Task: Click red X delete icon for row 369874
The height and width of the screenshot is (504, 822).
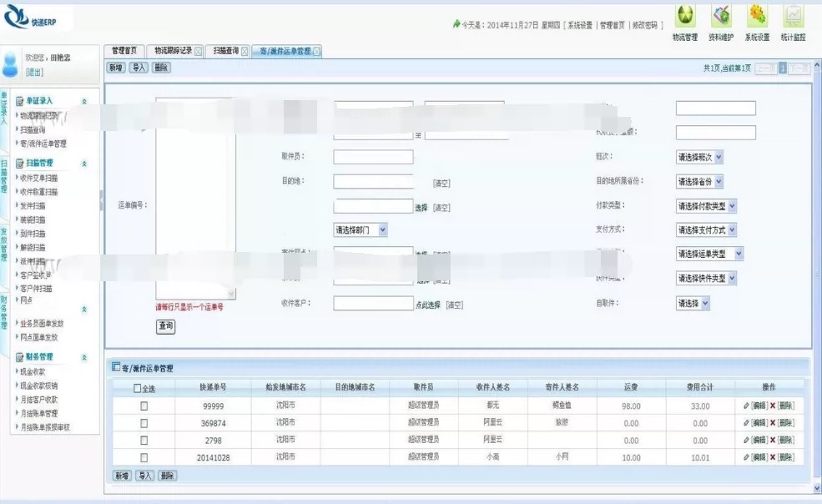Action: click(x=772, y=423)
